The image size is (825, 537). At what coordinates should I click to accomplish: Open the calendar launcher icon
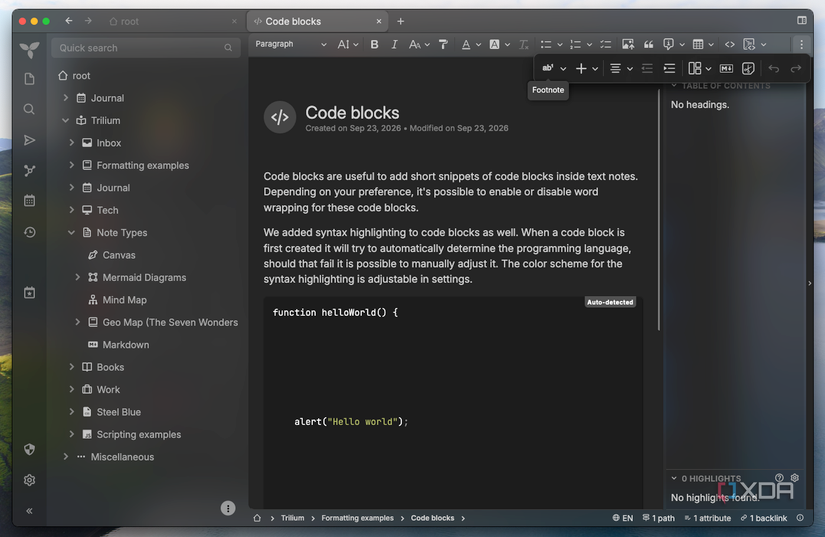tap(29, 201)
